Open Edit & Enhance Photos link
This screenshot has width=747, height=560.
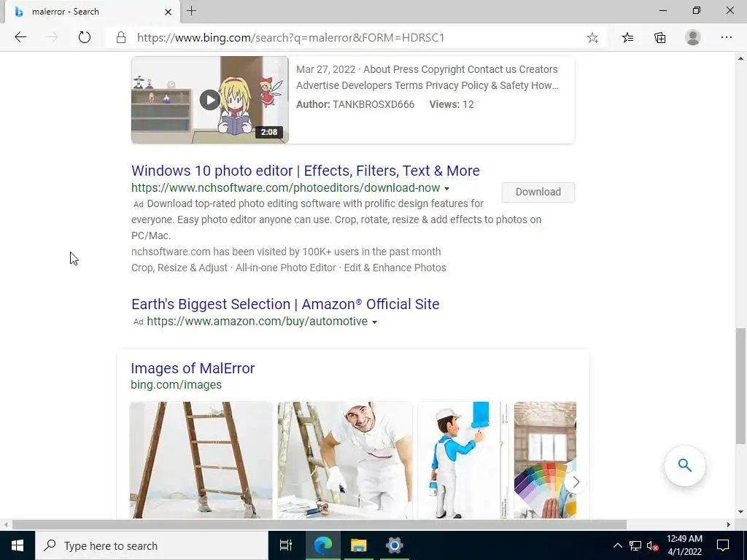click(395, 268)
